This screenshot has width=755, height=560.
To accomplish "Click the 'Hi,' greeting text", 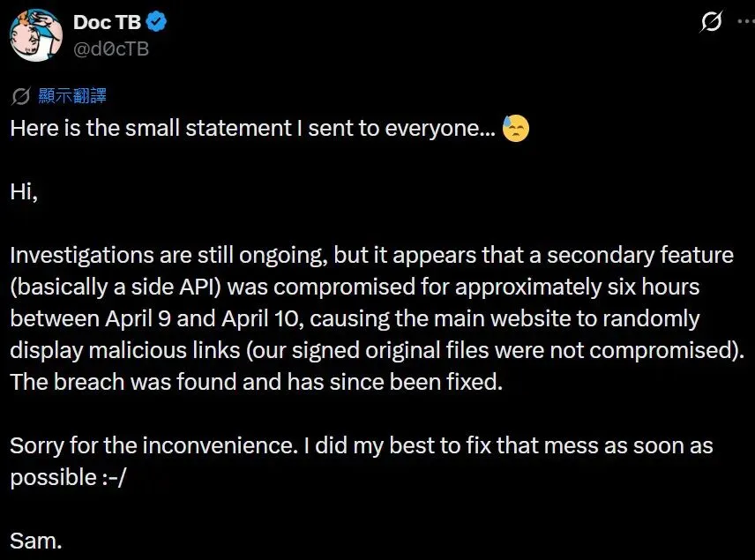I will 24,192.
